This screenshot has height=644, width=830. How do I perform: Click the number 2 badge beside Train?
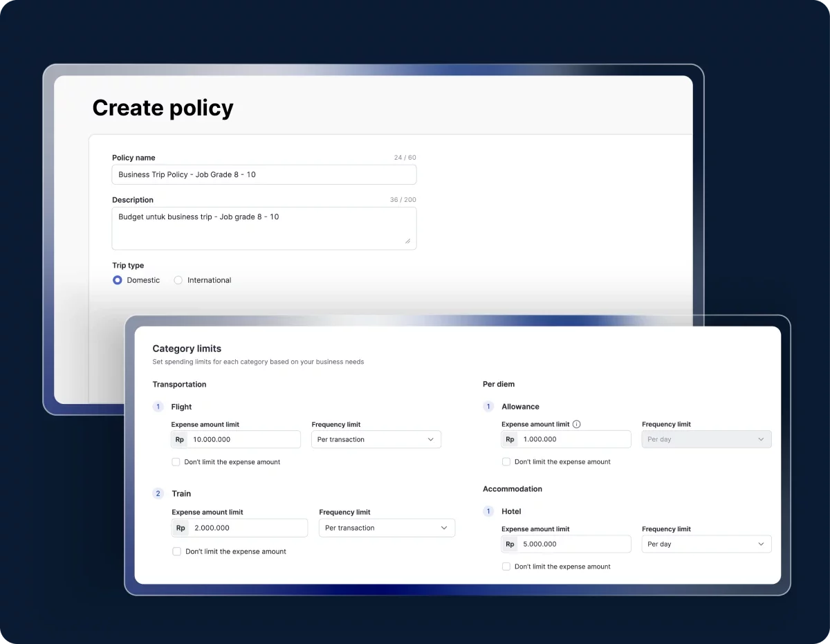[x=158, y=494]
